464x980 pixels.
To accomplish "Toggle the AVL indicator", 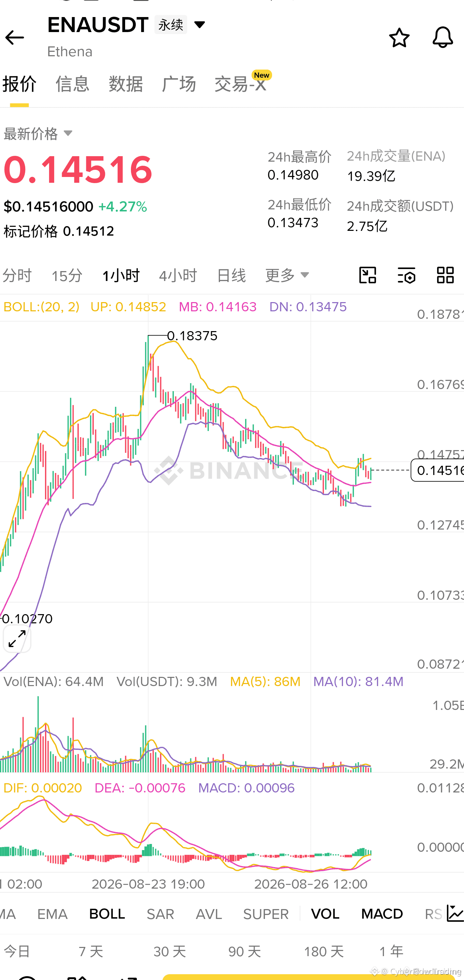I will coord(209,914).
